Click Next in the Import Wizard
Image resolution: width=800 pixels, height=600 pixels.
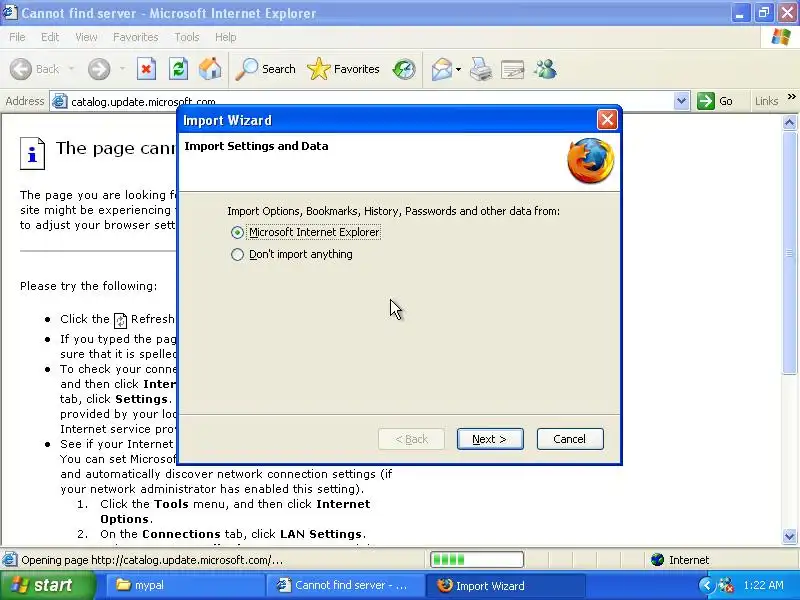pos(490,439)
